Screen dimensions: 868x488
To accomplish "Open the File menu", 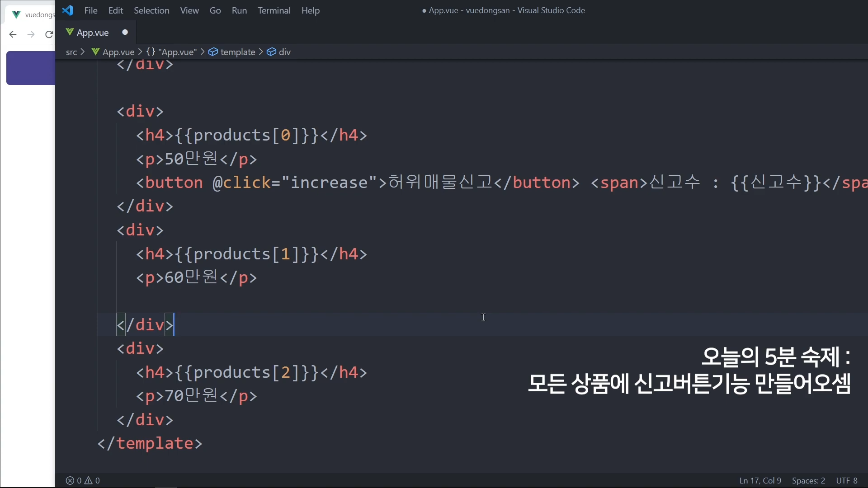I will 91,10.
